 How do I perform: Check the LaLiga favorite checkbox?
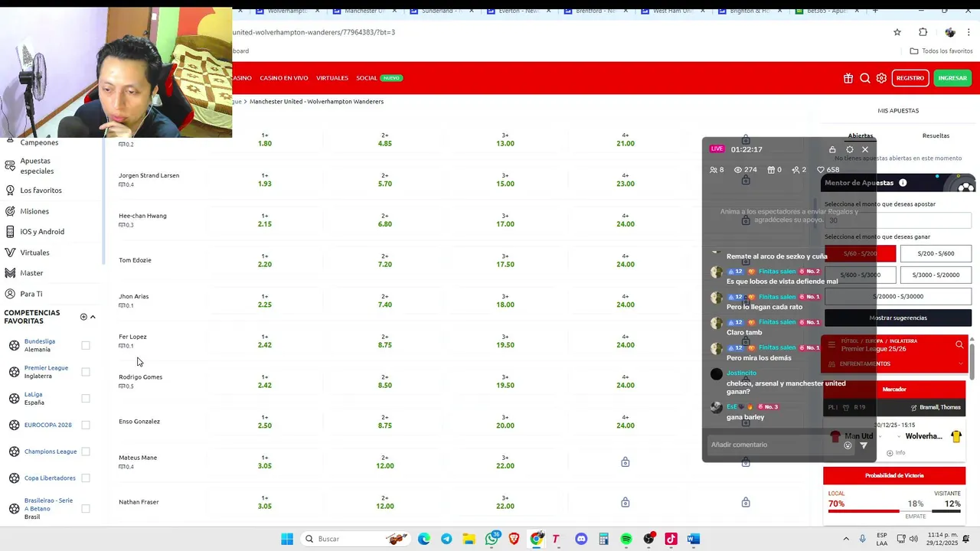(86, 398)
